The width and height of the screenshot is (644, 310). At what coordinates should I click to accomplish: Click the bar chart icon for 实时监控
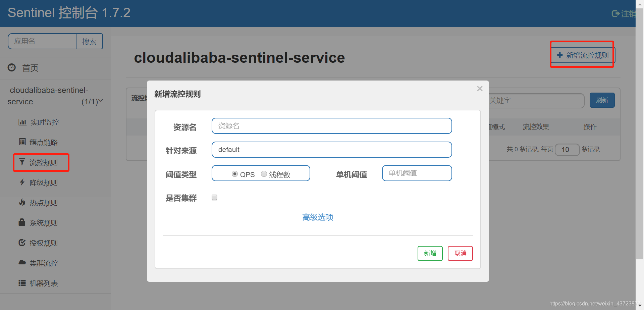pos(22,122)
